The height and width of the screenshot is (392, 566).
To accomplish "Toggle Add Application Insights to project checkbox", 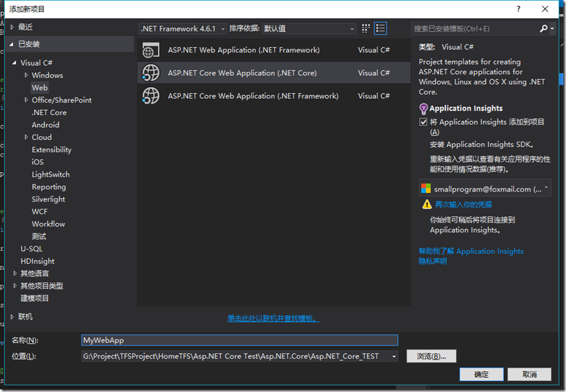I will pyautogui.click(x=423, y=122).
